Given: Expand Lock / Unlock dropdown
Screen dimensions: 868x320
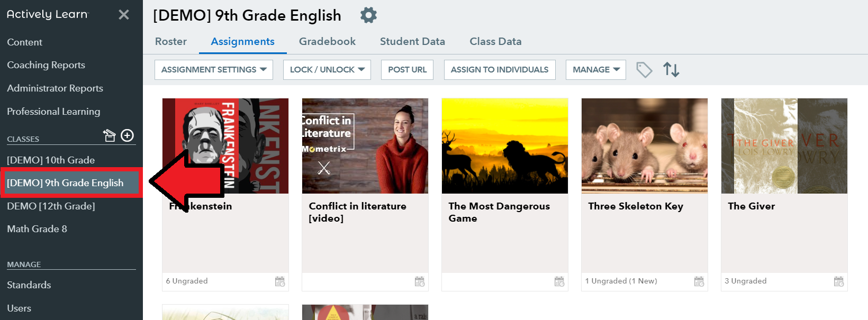Looking at the screenshot, I should point(327,70).
